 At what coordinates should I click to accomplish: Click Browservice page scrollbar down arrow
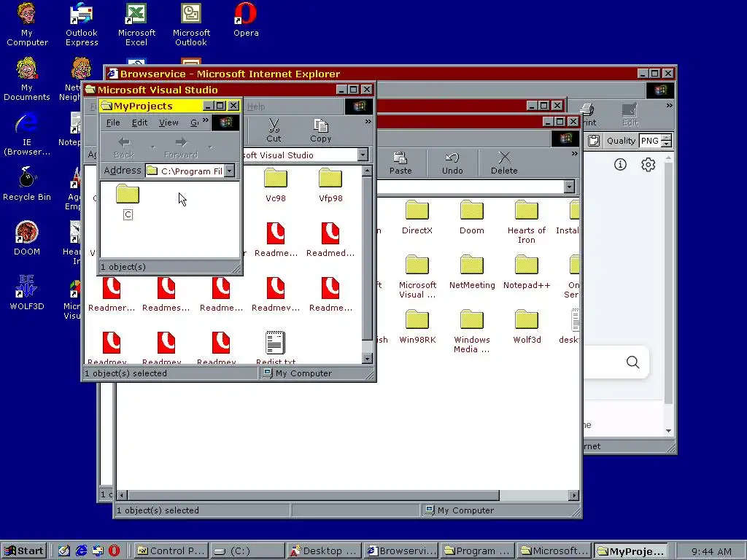pos(668,431)
